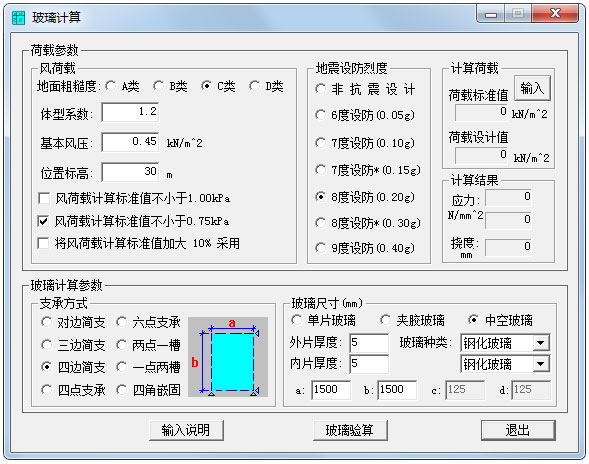Select 7度设防*(0.15g) option

pos(368,170)
